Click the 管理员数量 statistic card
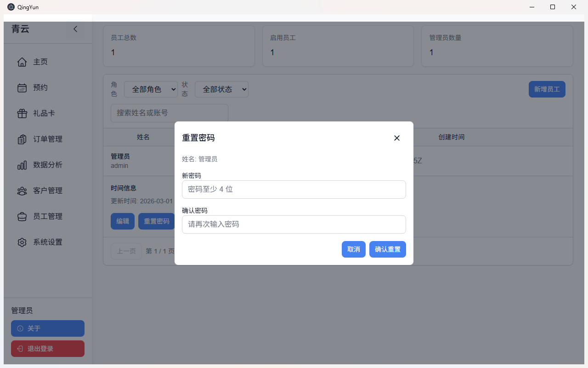Viewport: 588px width, 368px height. point(497,46)
